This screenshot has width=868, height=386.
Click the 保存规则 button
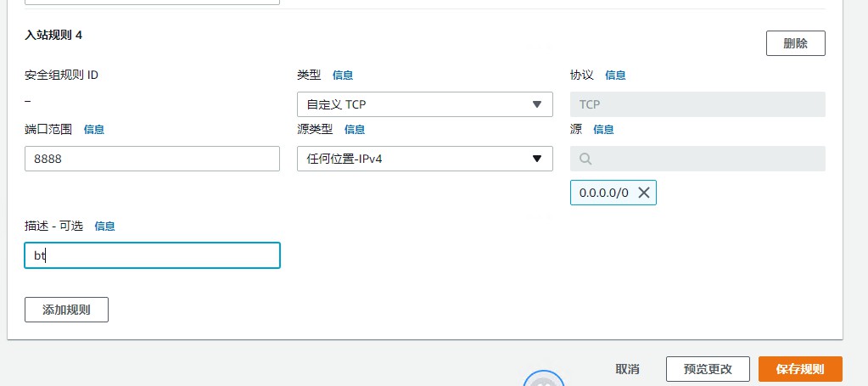pos(800,369)
